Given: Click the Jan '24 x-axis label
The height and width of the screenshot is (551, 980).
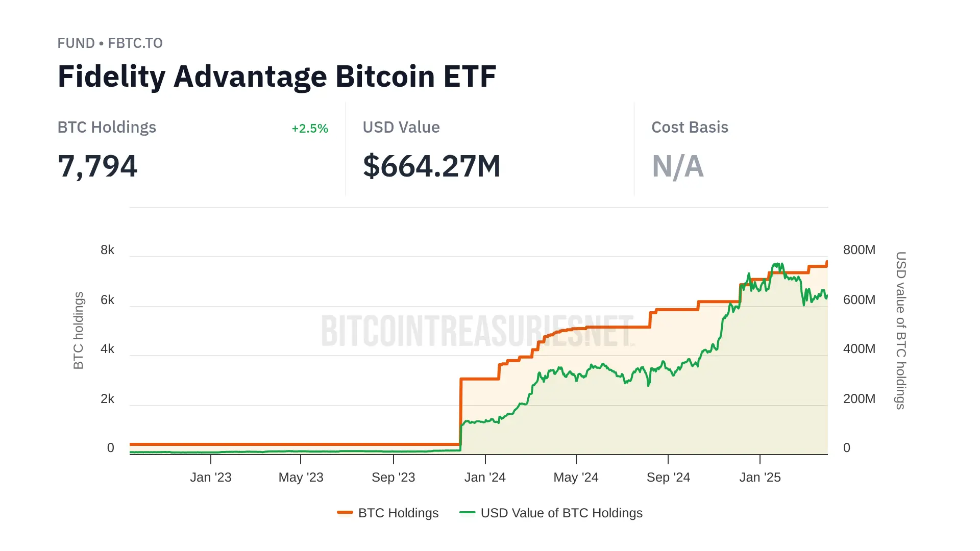Looking at the screenshot, I should click(485, 478).
